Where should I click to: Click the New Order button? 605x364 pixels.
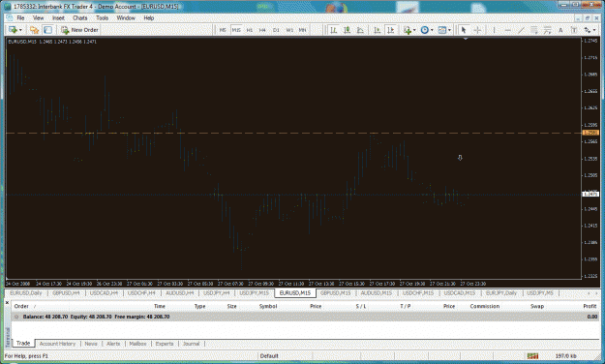tap(80, 30)
